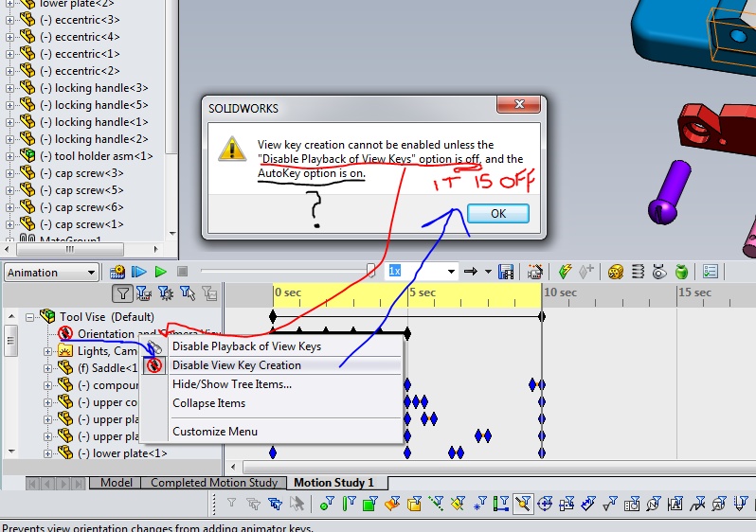Select (-) locking handle<5> in feature tree

pos(94,105)
